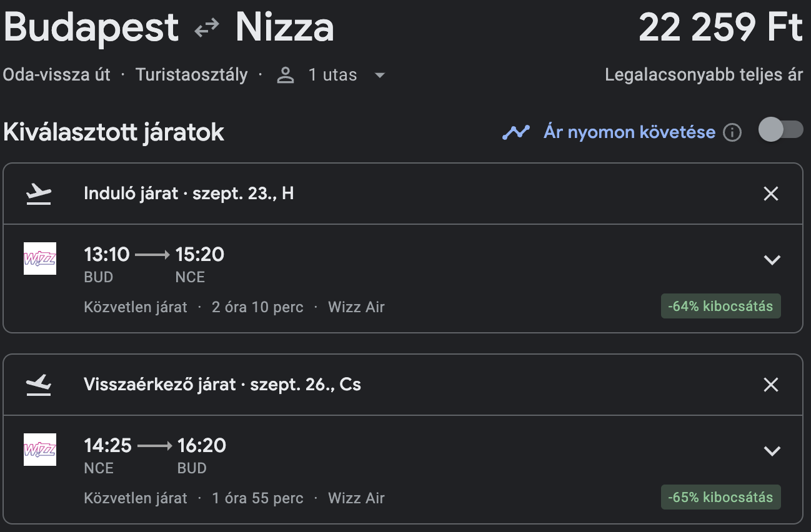Click the Visszaérkező járat szept. 26. header

pyautogui.click(x=222, y=385)
